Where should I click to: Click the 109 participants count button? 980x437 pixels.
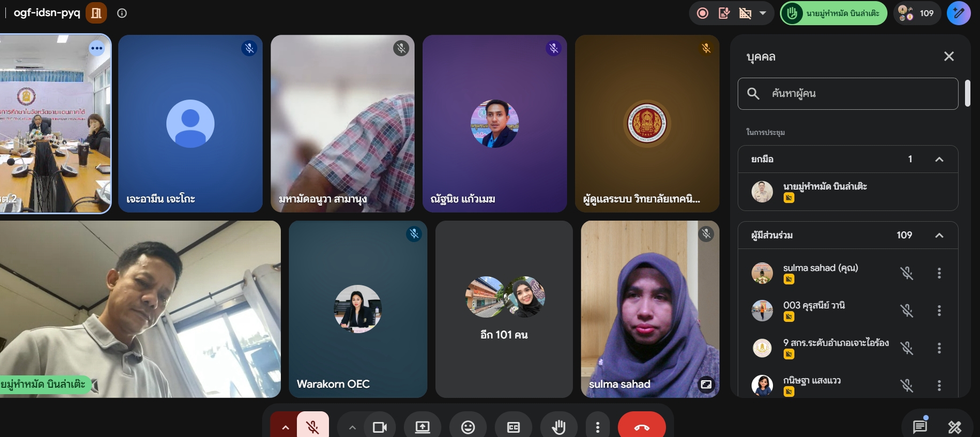coord(917,13)
